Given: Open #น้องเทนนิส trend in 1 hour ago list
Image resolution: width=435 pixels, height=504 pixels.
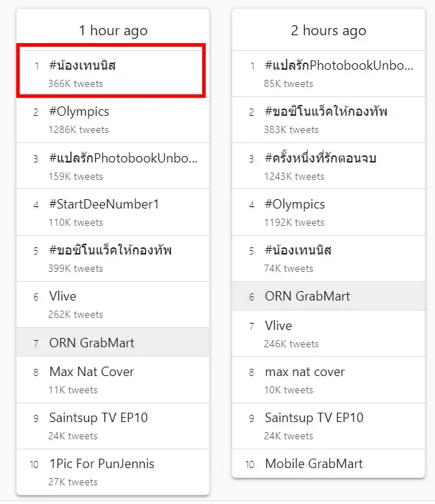Looking at the screenshot, I should point(83,66).
